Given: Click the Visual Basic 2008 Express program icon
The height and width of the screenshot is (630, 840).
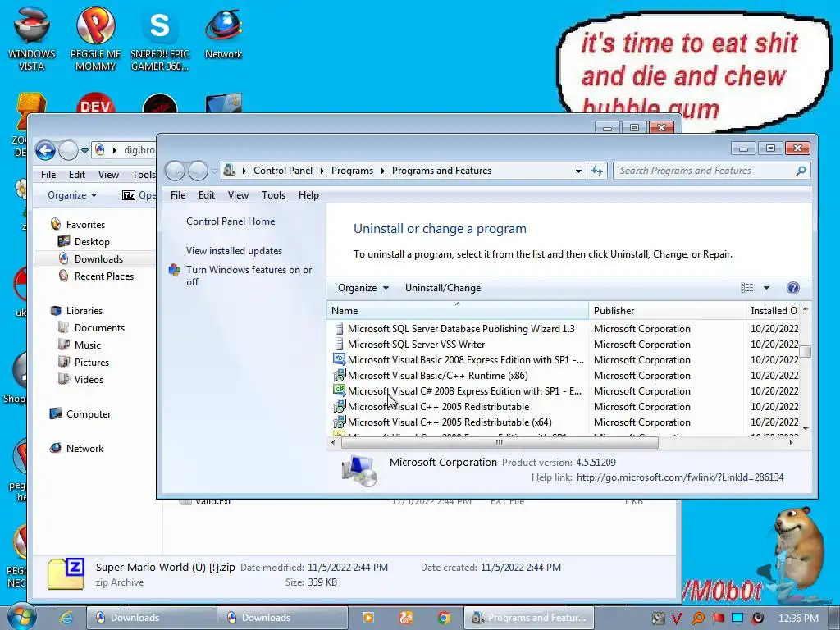Looking at the screenshot, I should pyautogui.click(x=339, y=359).
